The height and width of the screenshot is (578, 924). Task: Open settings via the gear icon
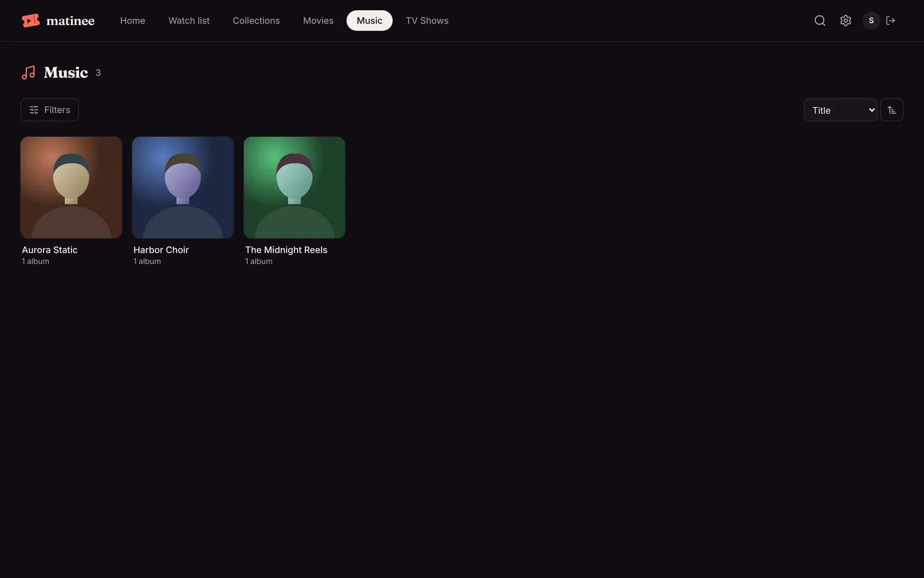[x=845, y=20]
